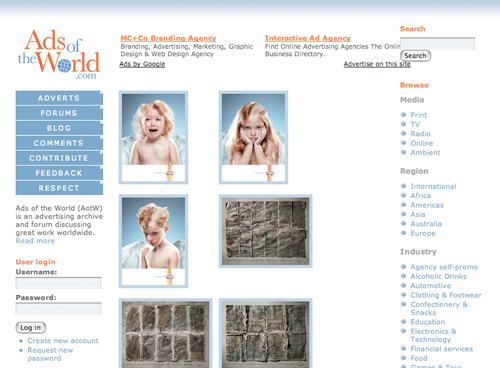Image resolution: width=500 pixels, height=368 pixels.
Task: Open Request new password link
Action: tap(50, 354)
